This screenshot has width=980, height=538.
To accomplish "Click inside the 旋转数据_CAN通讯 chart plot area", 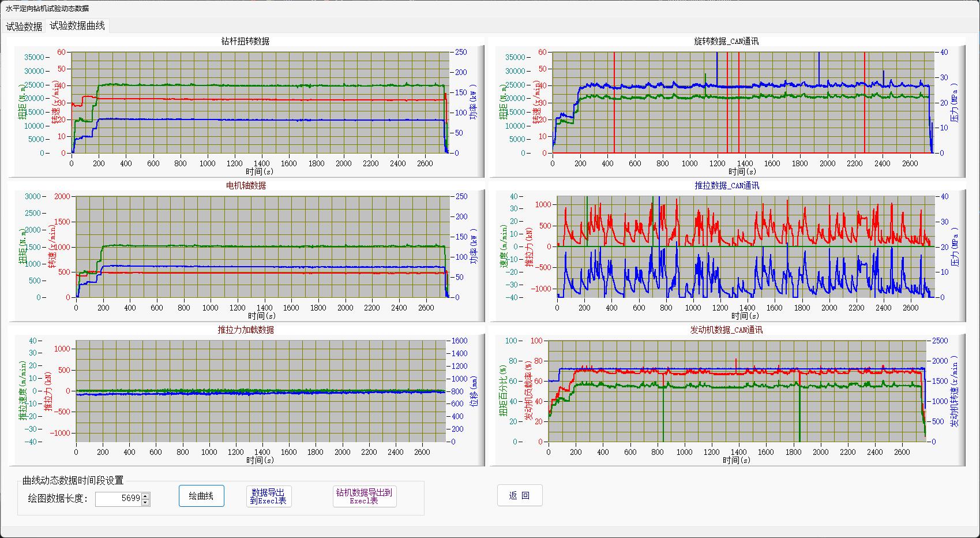I will [x=742, y=102].
